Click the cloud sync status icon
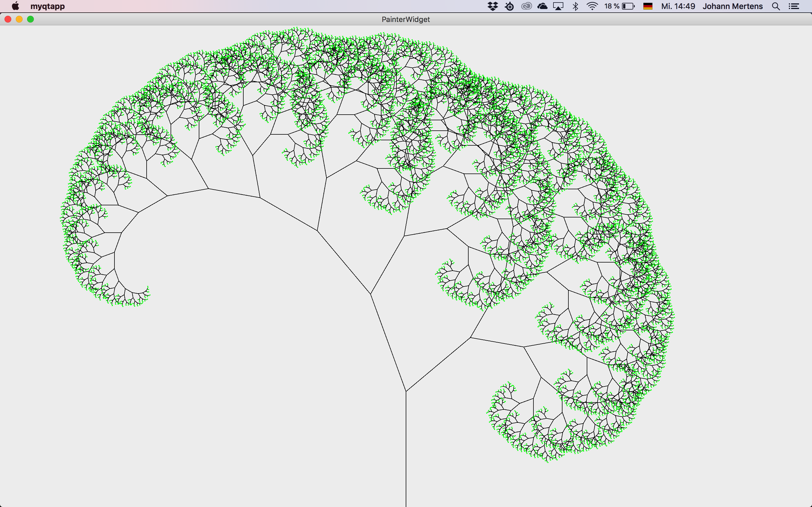This screenshot has height=507, width=812. point(542,6)
